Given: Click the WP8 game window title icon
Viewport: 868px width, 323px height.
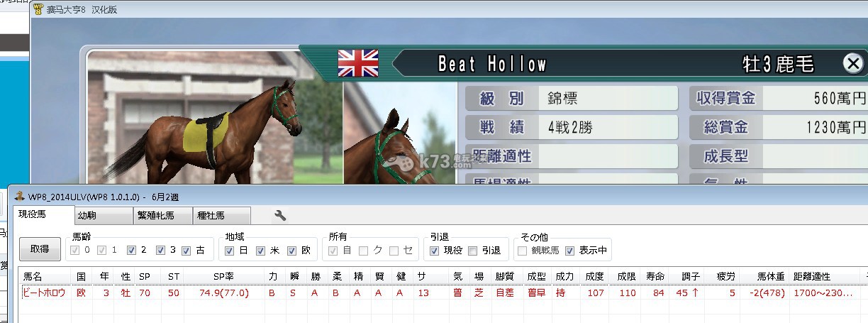Looking at the screenshot, I should pyautogui.click(x=38, y=10).
